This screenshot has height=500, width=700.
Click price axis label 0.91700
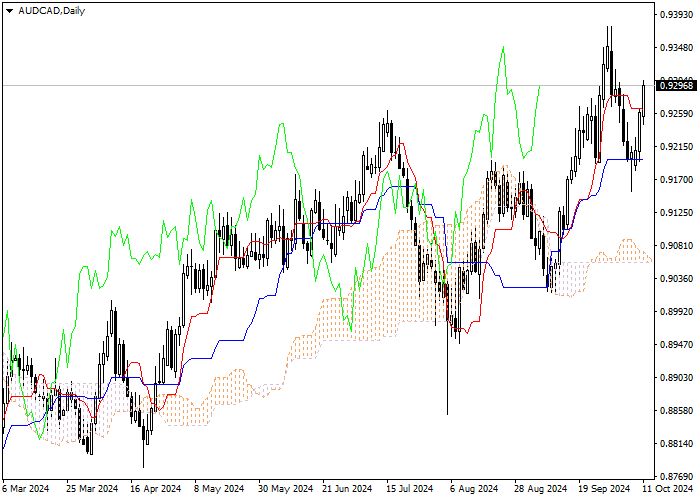click(677, 180)
